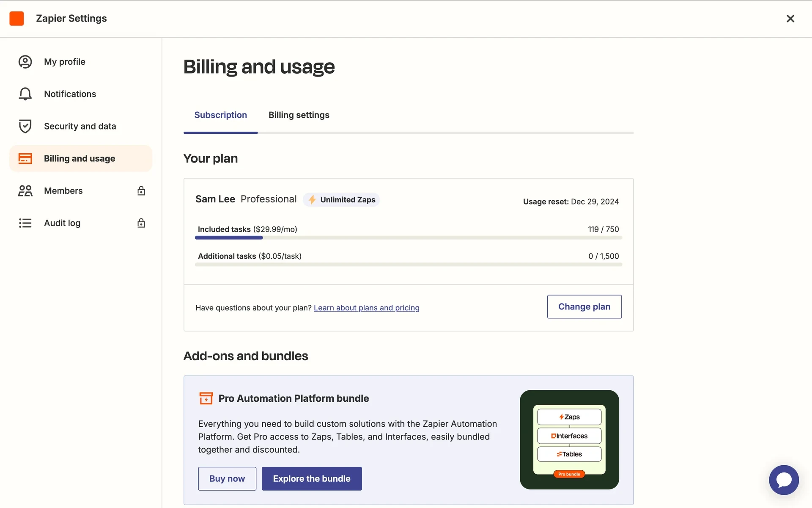Click the lock icon beside Members
The image size is (812, 508).
point(141,191)
